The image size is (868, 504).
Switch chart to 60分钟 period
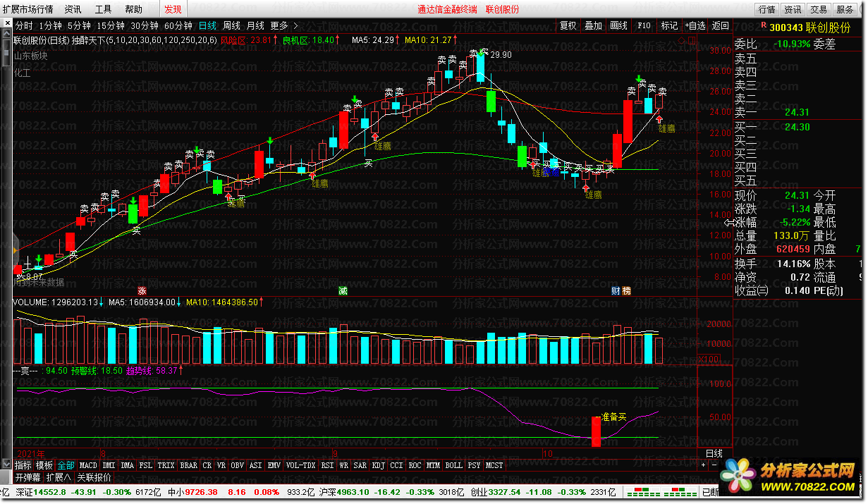pyautogui.click(x=178, y=25)
